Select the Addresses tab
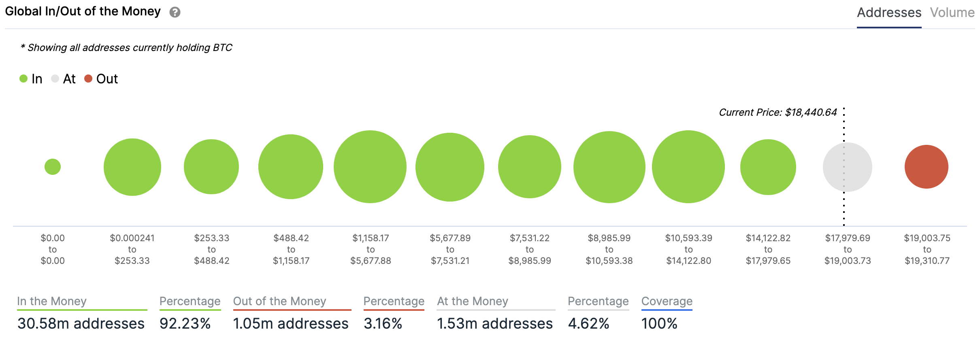This screenshot has width=980, height=344. [889, 13]
